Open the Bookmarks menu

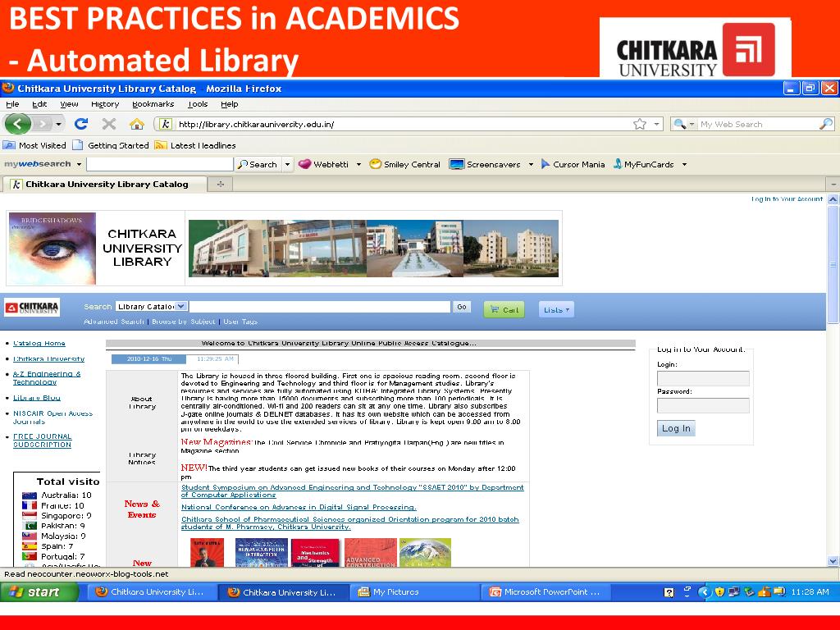point(153,104)
